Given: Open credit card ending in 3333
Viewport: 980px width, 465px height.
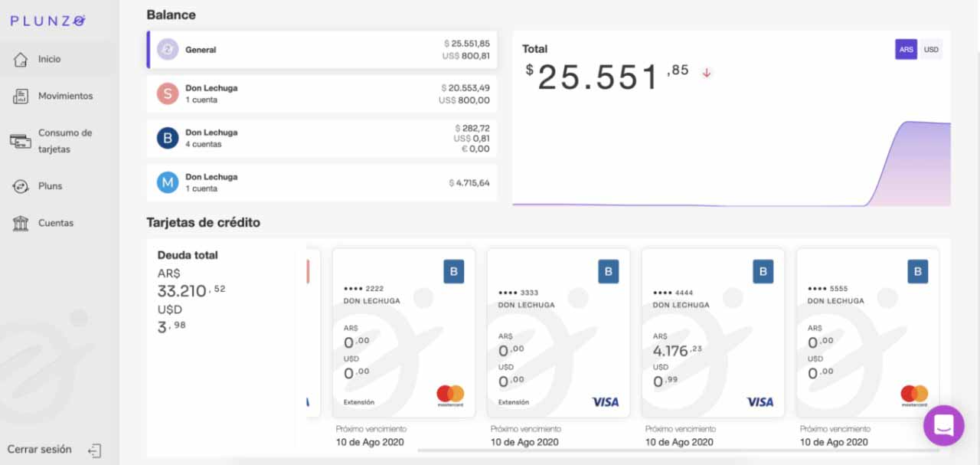Looking at the screenshot, I should click(557, 332).
